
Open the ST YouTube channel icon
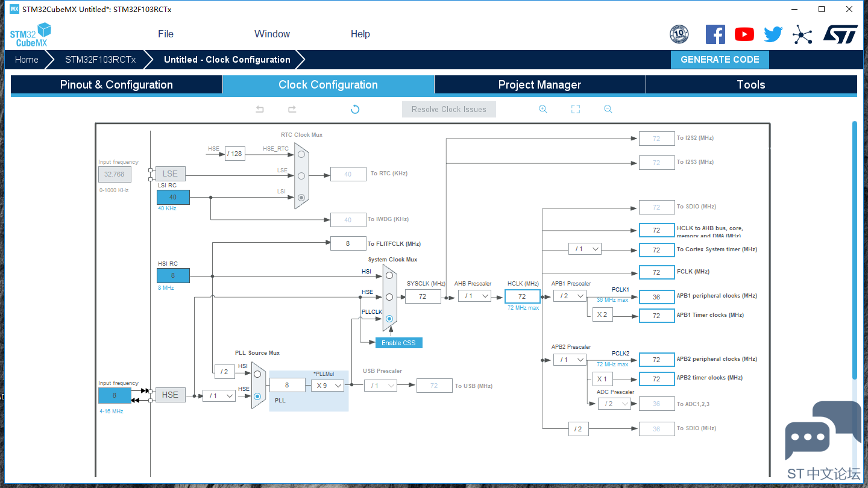744,34
